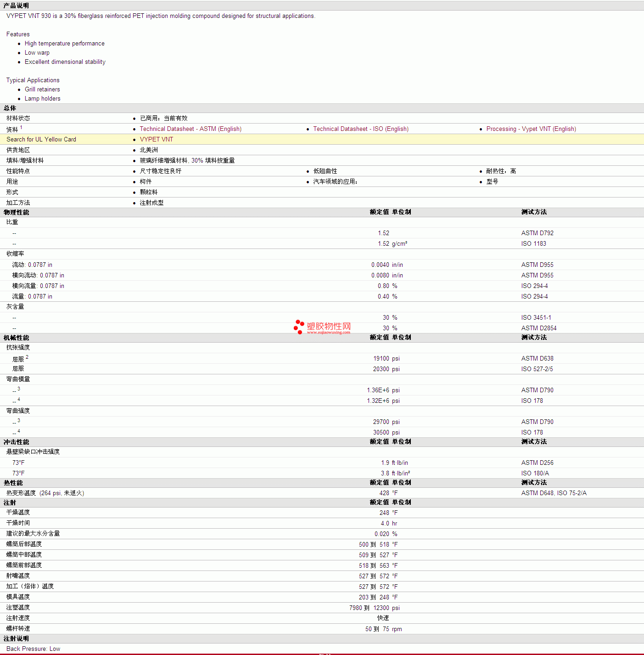Click the 物理性能 section header
Image resolution: width=644 pixels, height=655 pixels.
pos(17,213)
